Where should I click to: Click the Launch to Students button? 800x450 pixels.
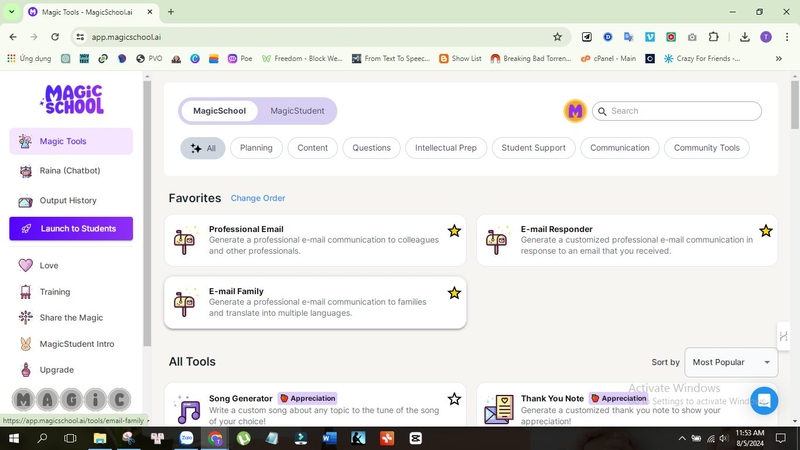(x=71, y=229)
